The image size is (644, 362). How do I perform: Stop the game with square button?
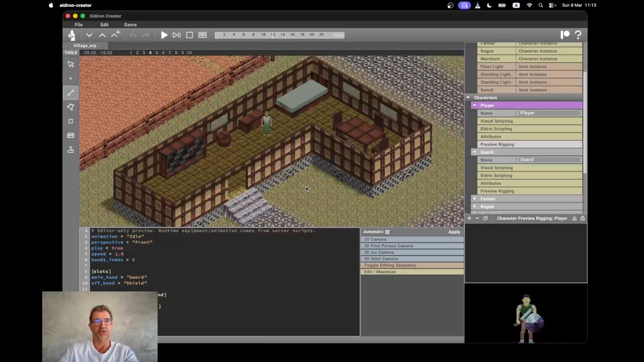point(190,35)
